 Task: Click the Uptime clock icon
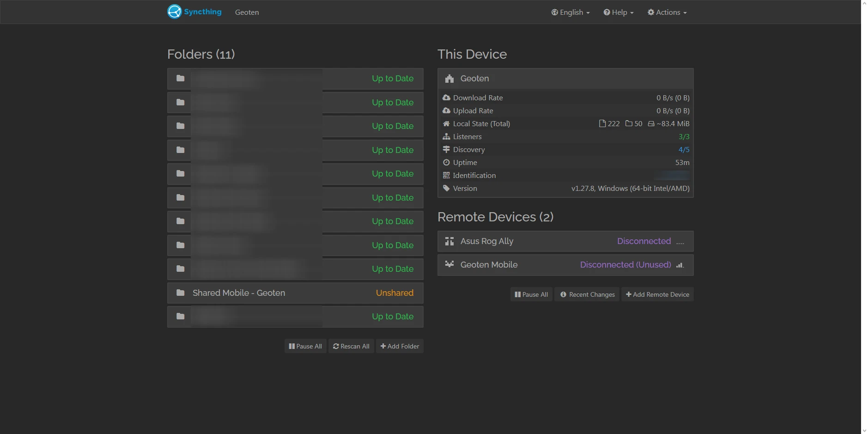(447, 162)
